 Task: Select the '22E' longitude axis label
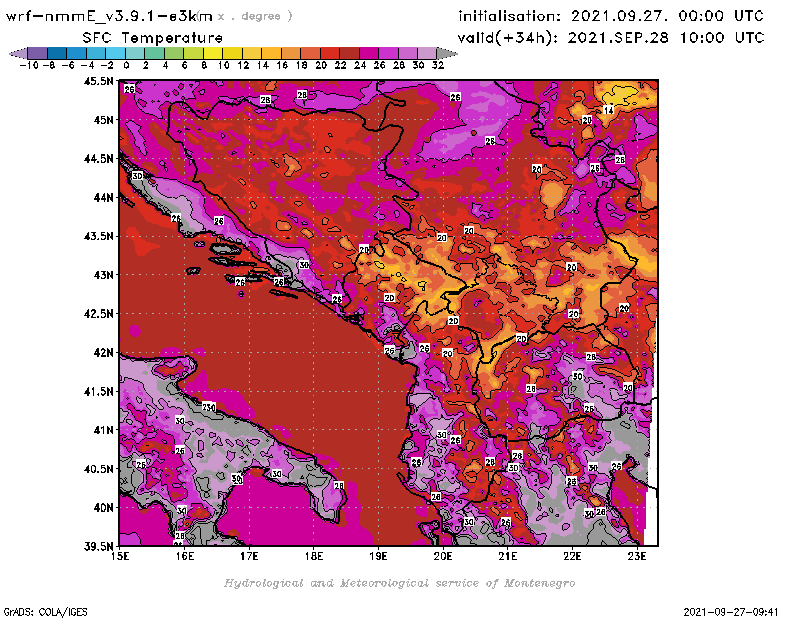(x=572, y=556)
